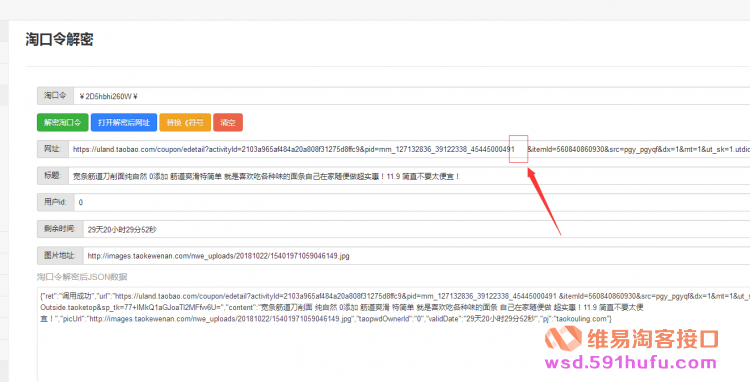Click the 淘口令解密 page heading
The height and width of the screenshot is (382, 750).
(x=59, y=39)
